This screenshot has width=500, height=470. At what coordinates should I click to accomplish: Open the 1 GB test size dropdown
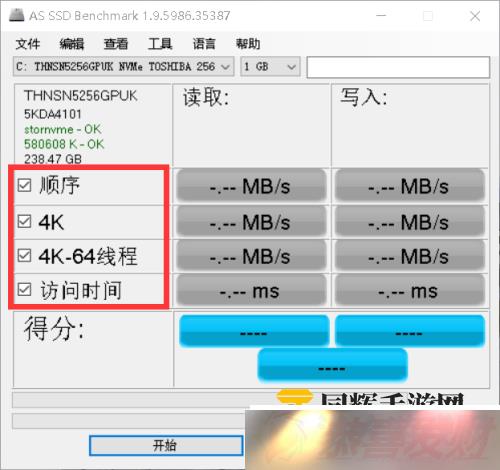(x=270, y=67)
